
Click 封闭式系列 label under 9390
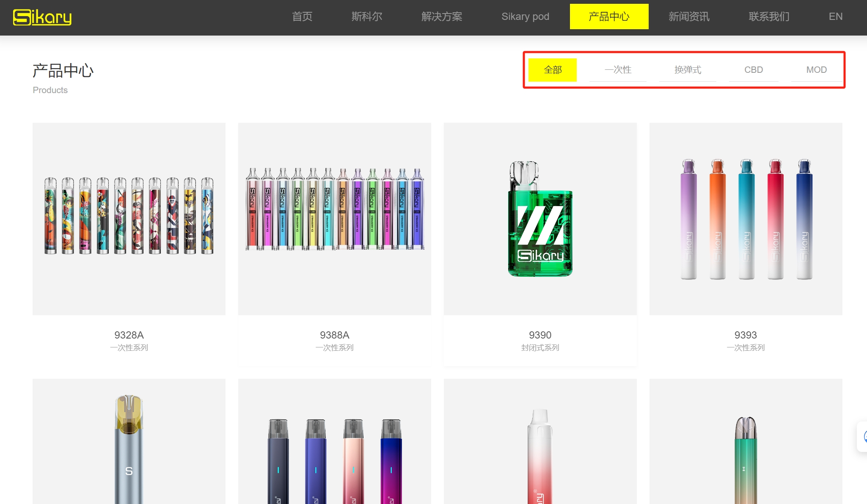(x=540, y=348)
